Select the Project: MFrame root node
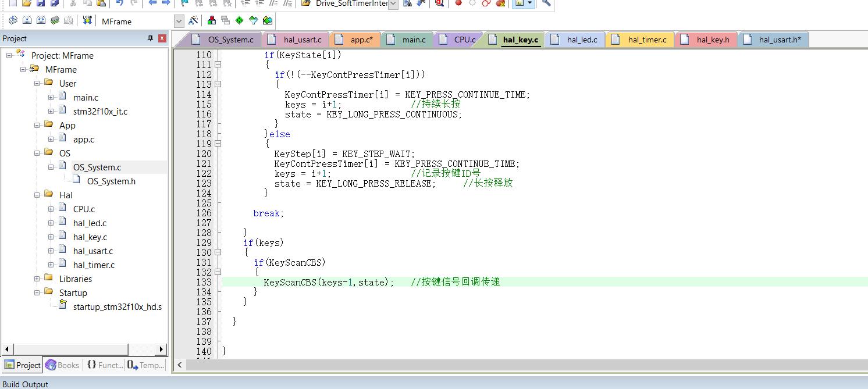Viewport: 868px width, 389px height. [62, 55]
